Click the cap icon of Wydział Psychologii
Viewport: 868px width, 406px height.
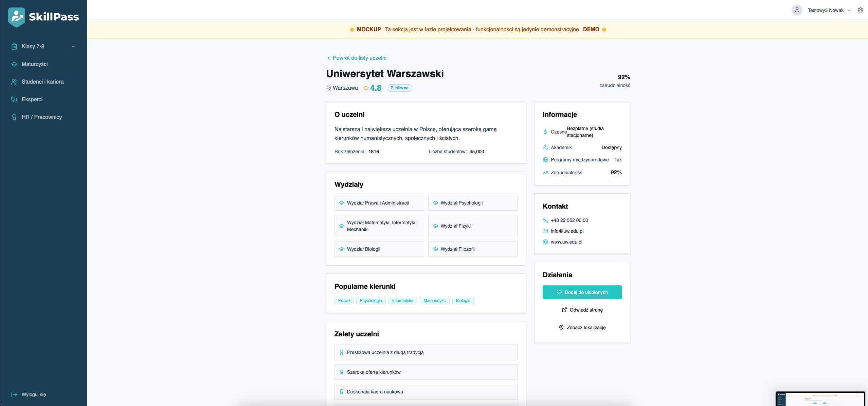pos(435,203)
